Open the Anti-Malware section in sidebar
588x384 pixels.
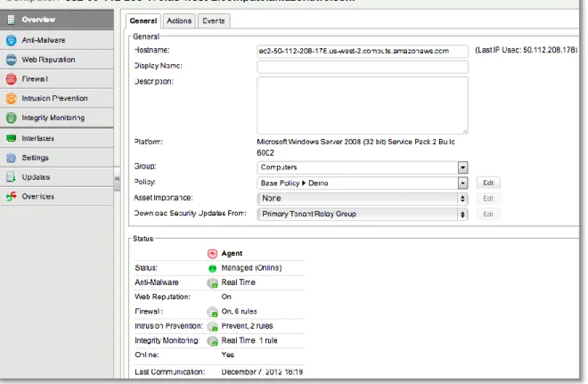coord(57,40)
